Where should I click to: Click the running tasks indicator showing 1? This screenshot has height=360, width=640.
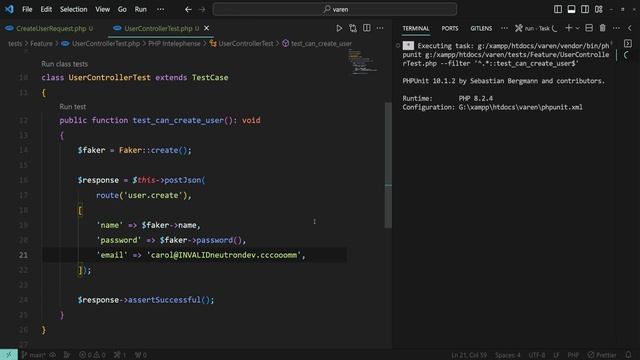120,355
